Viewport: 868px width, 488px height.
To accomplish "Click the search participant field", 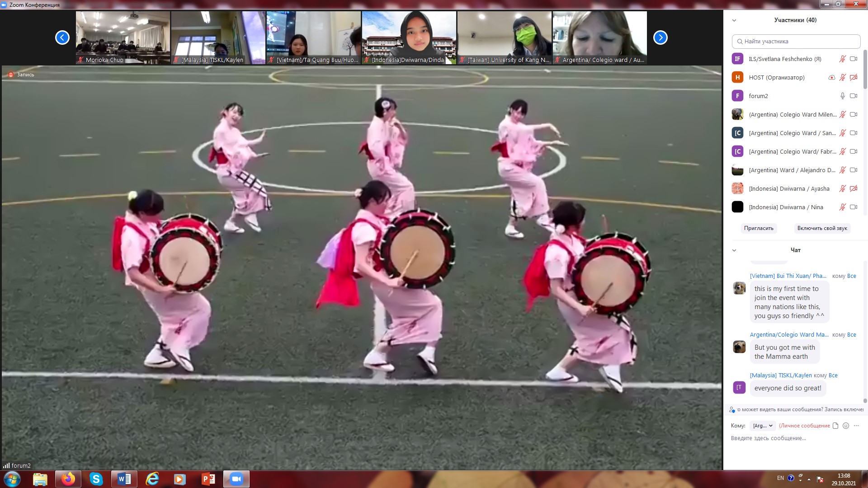I will (x=796, y=41).
